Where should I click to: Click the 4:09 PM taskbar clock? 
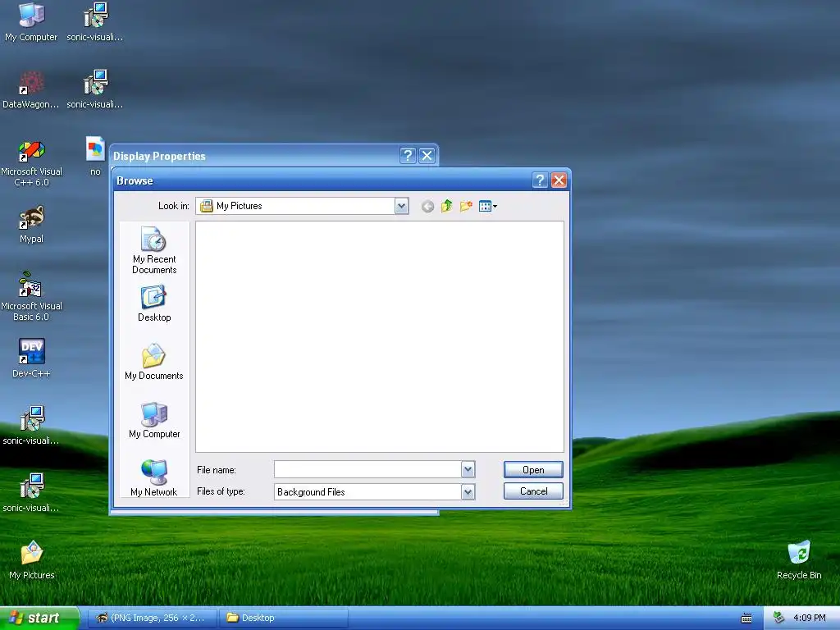[x=809, y=619]
